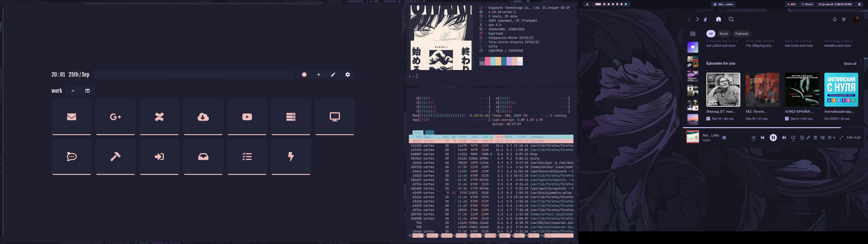Open top bar notification bell

click(859, 4)
